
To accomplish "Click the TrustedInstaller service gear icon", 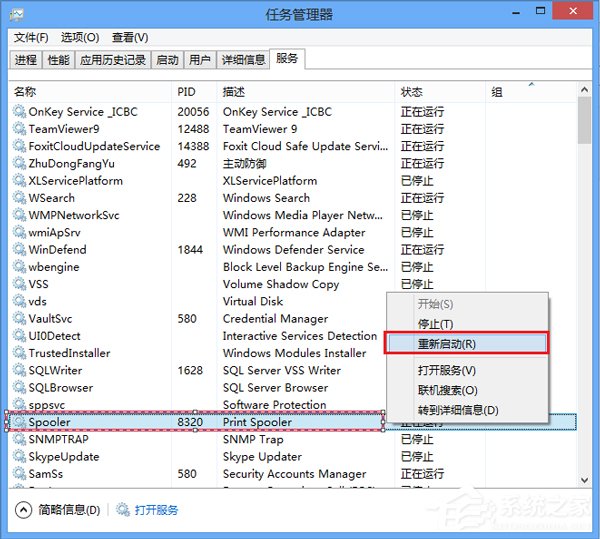I will tap(20, 353).
